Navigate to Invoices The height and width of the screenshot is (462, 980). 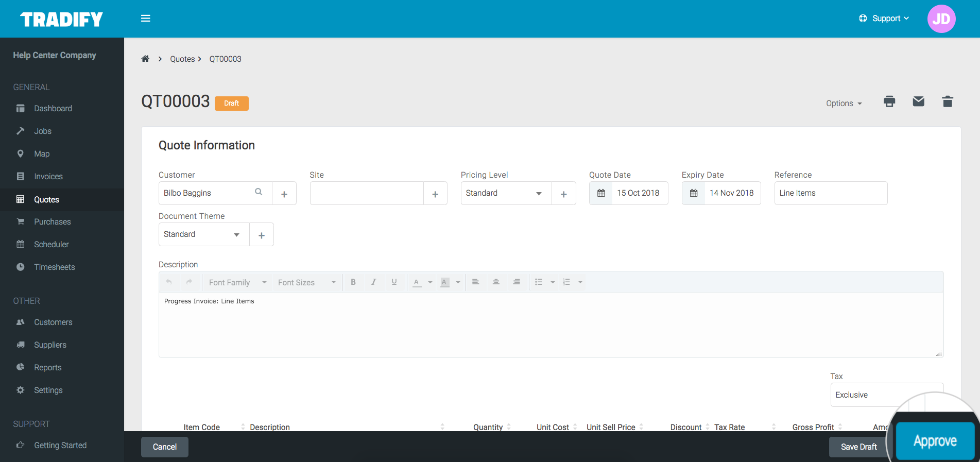(48, 176)
